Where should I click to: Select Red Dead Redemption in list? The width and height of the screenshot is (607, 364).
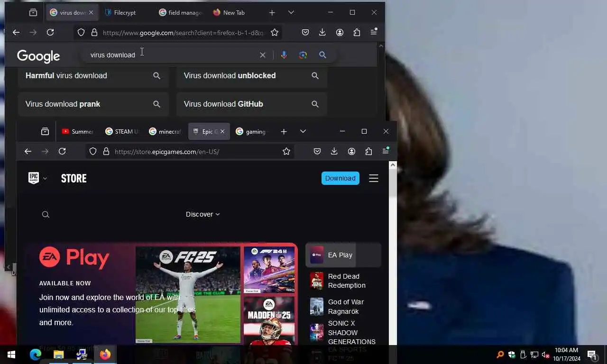(343, 281)
